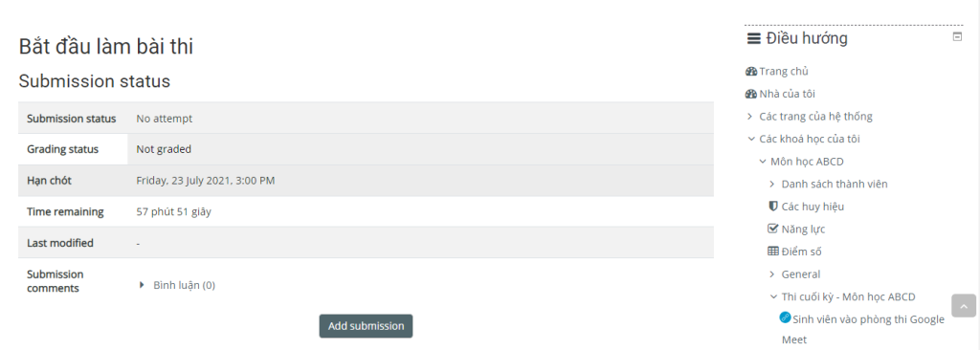The image size is (980, 350).
Task: Collapse the Điều hướng block with minus icon
Action: tap(957, 37)
